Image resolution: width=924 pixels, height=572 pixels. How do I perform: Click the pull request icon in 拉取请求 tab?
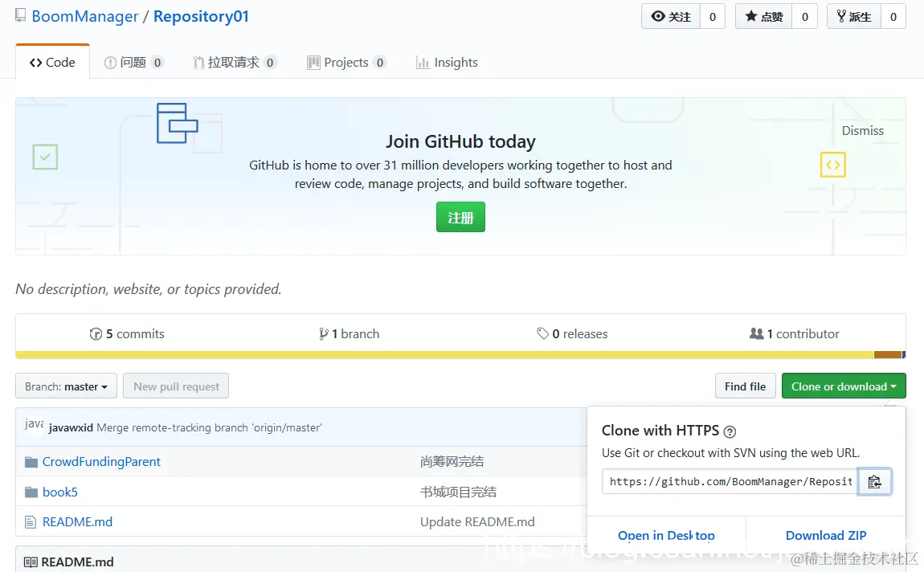point(199,63)
